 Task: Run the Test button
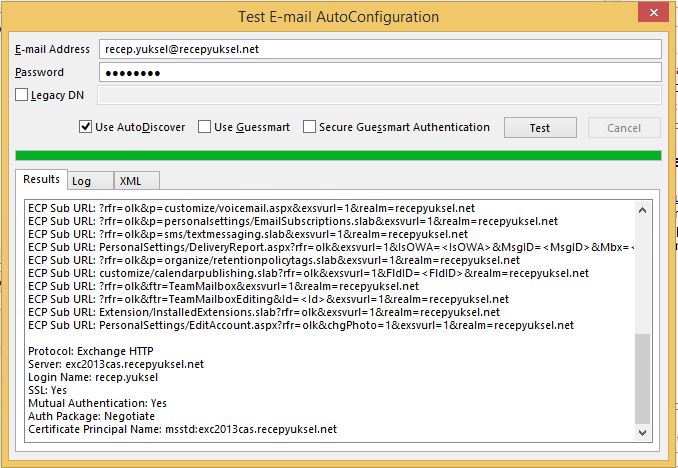click(540, 128)
